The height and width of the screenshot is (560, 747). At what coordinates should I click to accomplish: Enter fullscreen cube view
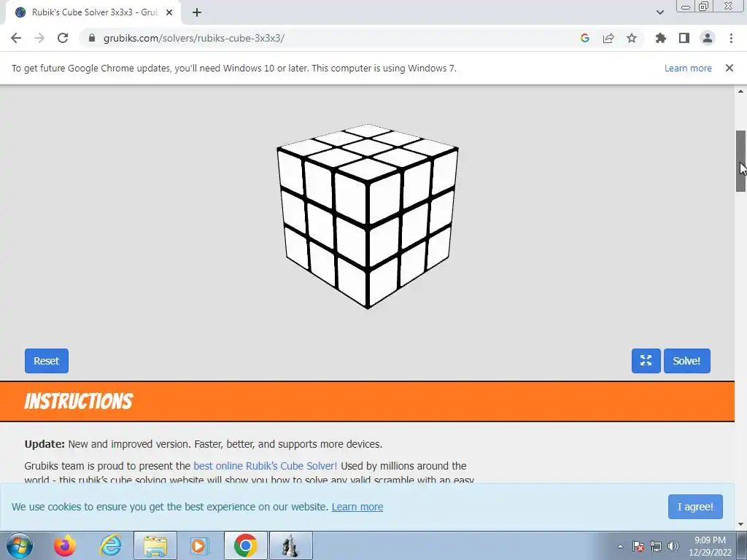point(646,361)
